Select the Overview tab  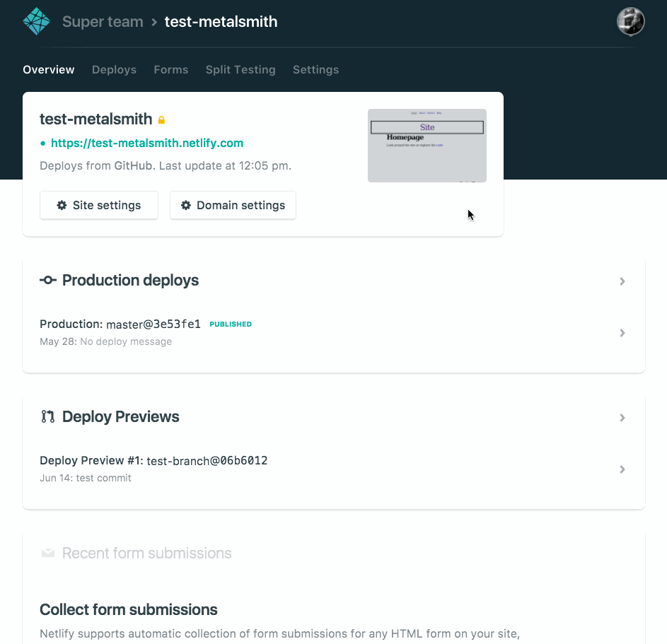[48, 69]
